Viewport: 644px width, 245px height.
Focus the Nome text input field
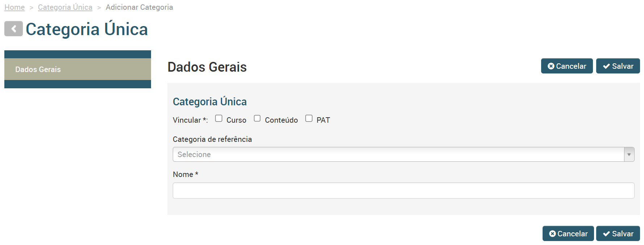[x=403, y=190]
